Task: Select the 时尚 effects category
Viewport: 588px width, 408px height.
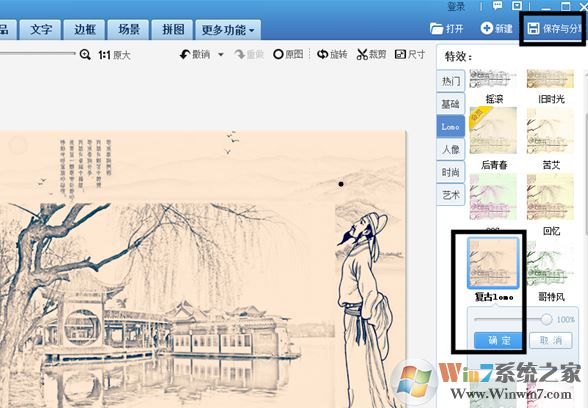Action: point(450,172)
